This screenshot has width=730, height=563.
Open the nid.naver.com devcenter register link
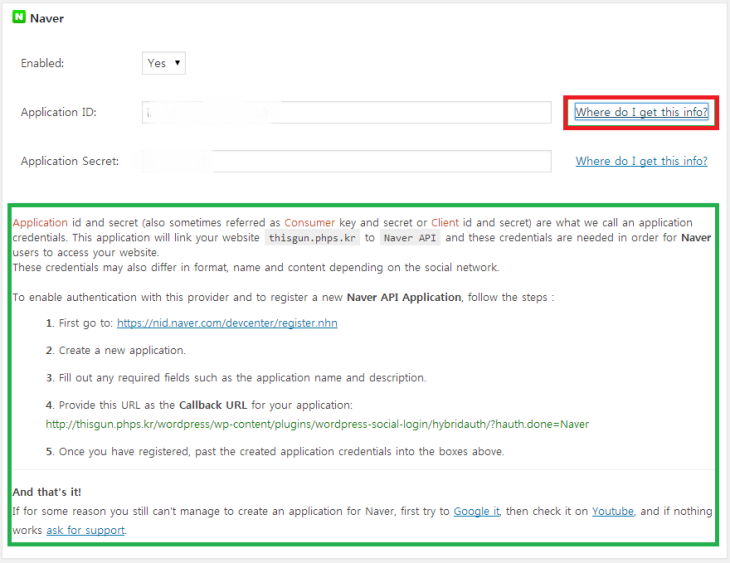pos(227,323)
